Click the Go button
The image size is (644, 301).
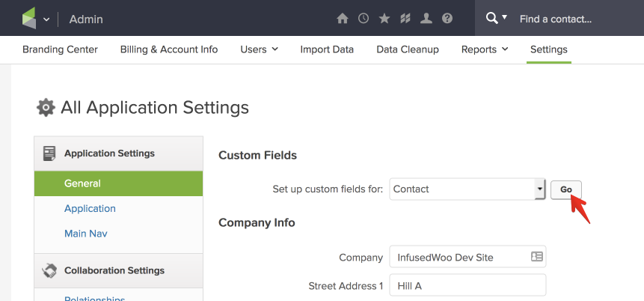(566, 189)
